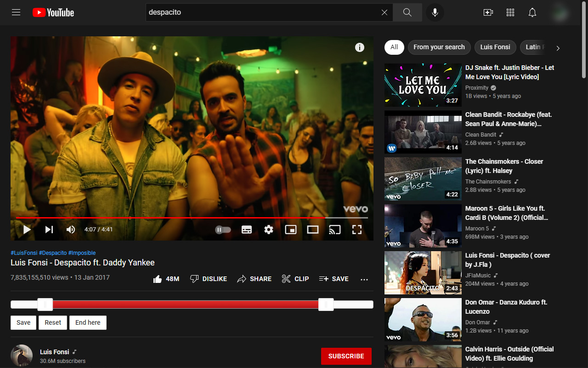
Task: Open the notifications bell
Action: pos(532,12)
